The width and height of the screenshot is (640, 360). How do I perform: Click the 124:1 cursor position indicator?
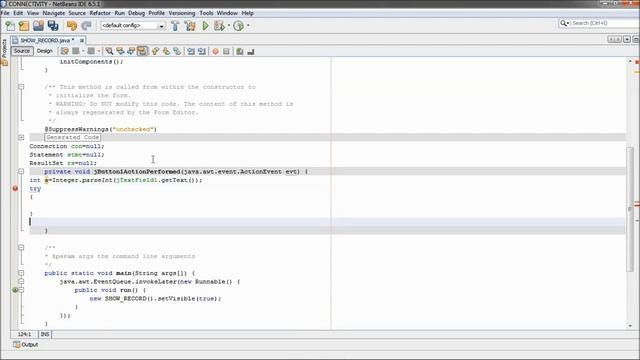point(24,334)
